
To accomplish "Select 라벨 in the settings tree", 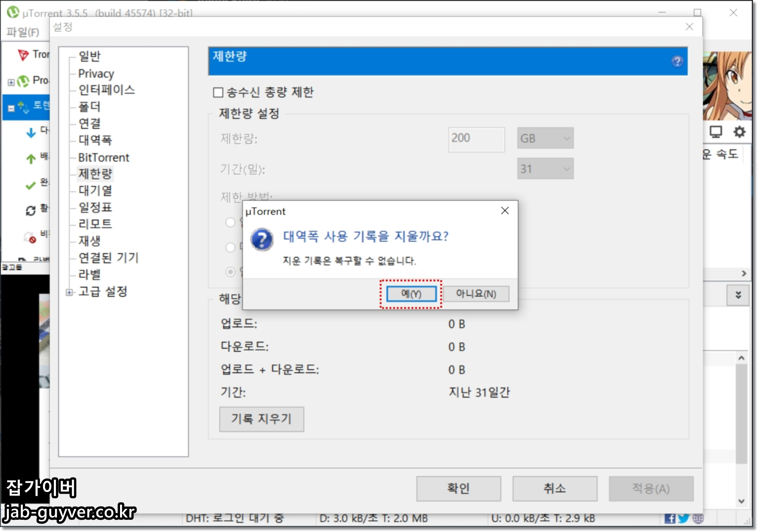I will 90,274.
